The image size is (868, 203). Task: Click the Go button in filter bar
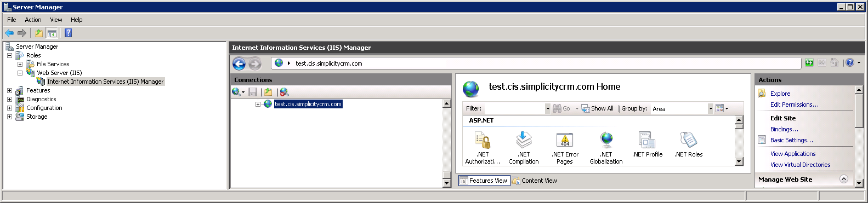pos(561,108)
